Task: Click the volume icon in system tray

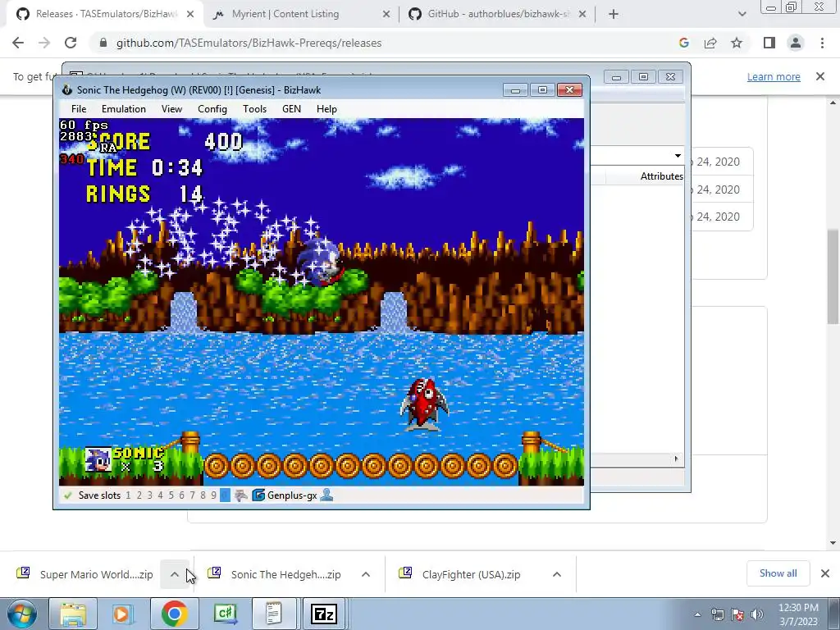Action: pos(757,614)
